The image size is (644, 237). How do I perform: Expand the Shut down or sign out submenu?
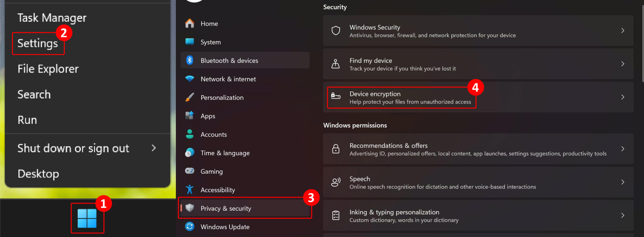coord(153,148)
